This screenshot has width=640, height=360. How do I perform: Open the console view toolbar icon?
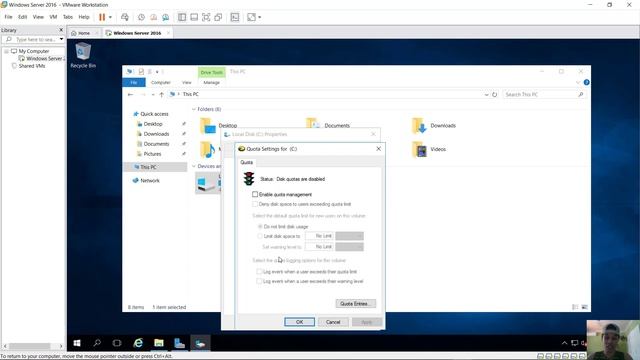[235, 17]
